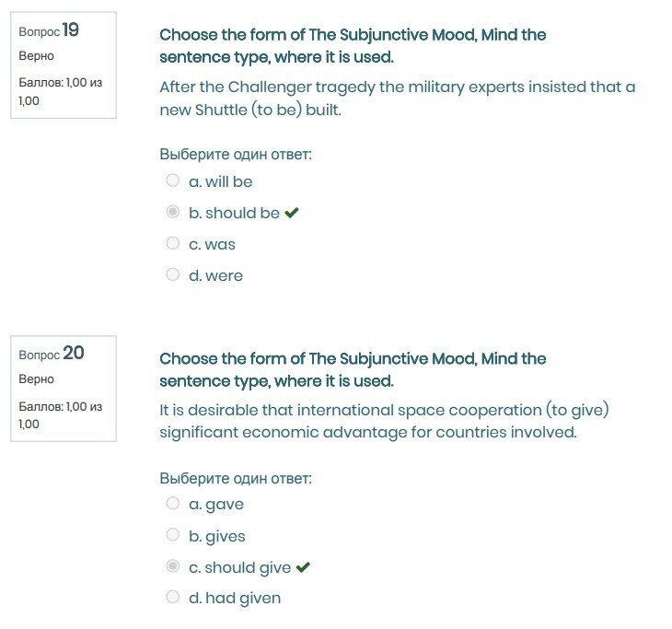Select radio option 'a. gave'
The image size is (672, 629).
tap(172, 503)
